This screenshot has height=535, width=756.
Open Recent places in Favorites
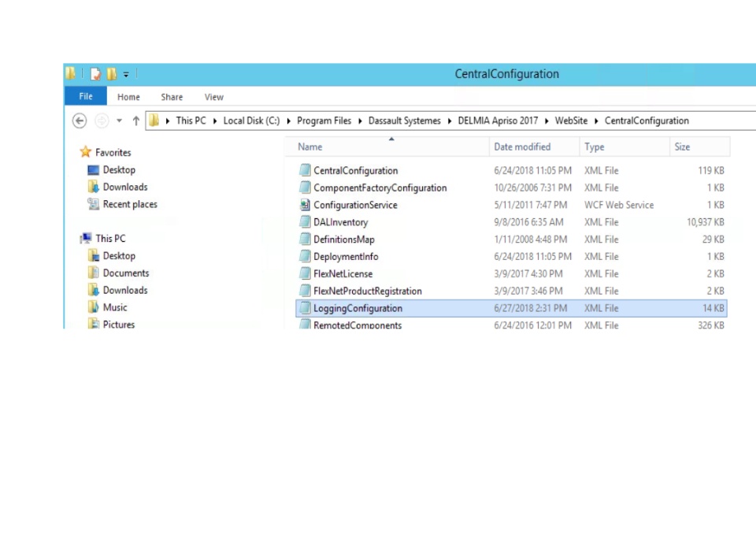(x=130, y=205)
